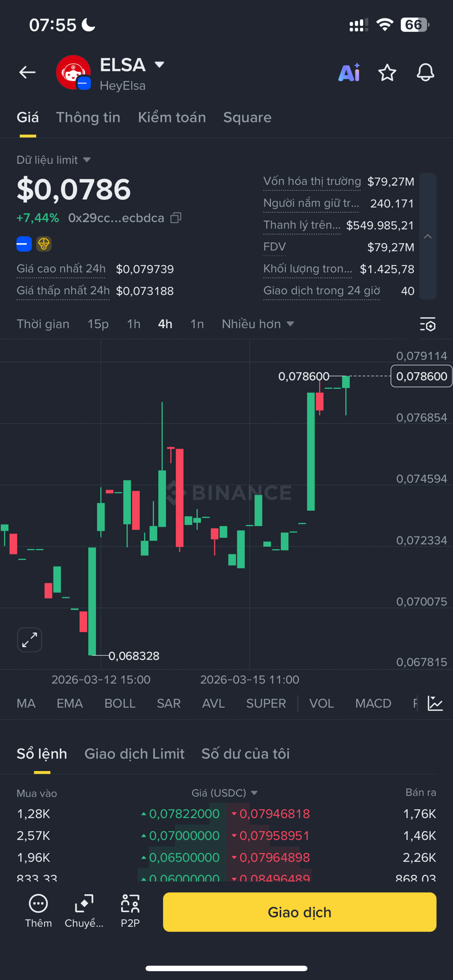Image resolution: width=453 pixels, height=980 pixels.
Task: Toggle the SUPER indicator
Action: tap(266, 703)
